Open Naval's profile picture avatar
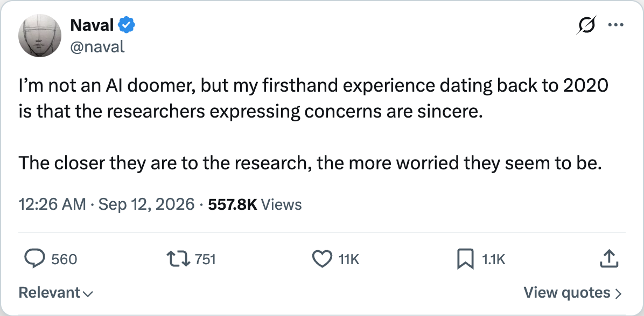Screen dimensions: 644x316 click(40, 36)
